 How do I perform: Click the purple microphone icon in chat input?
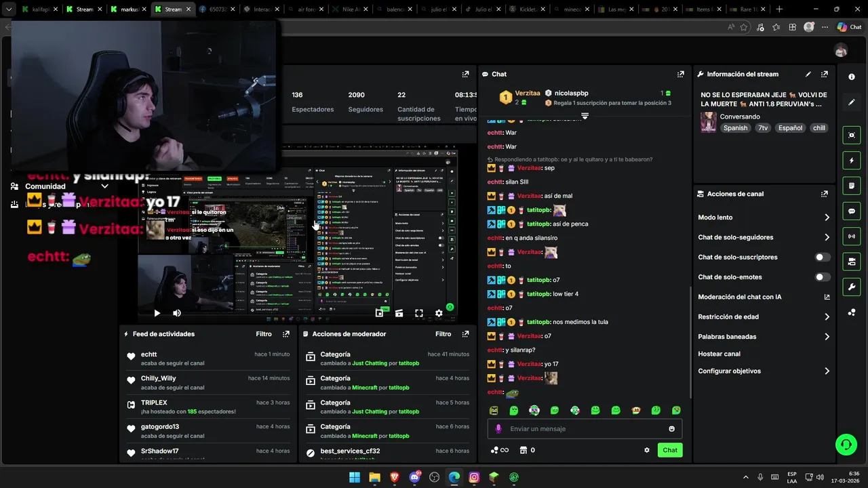(x=498, y=429)
